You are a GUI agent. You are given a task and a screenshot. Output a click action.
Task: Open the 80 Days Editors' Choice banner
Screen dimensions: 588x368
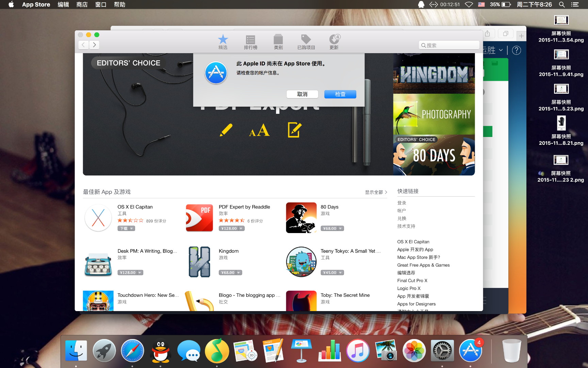click(x=434, y=155)
